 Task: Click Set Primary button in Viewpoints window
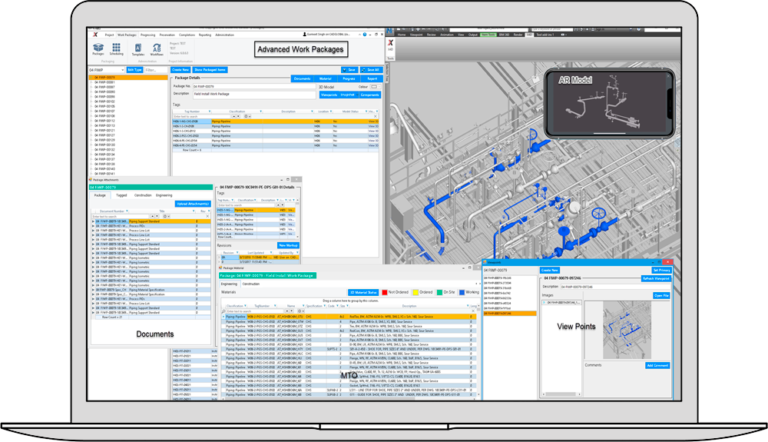tap(661, 270)
